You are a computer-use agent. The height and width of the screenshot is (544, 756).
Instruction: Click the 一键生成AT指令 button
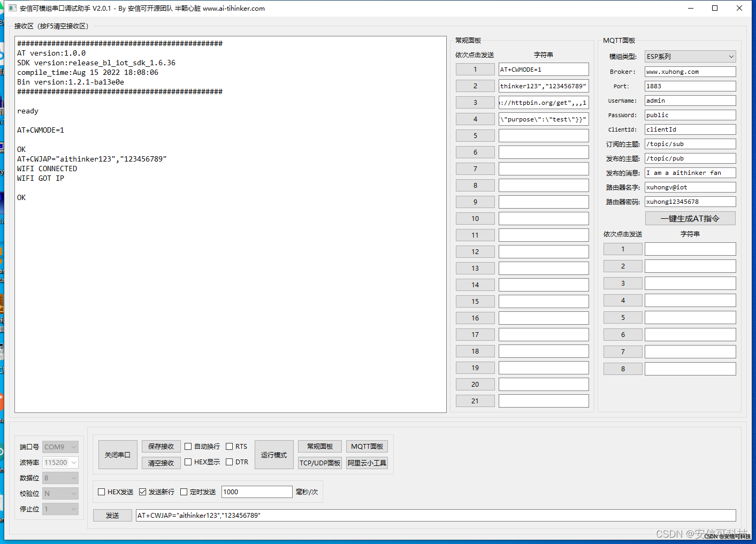click(x=690, y=218)
